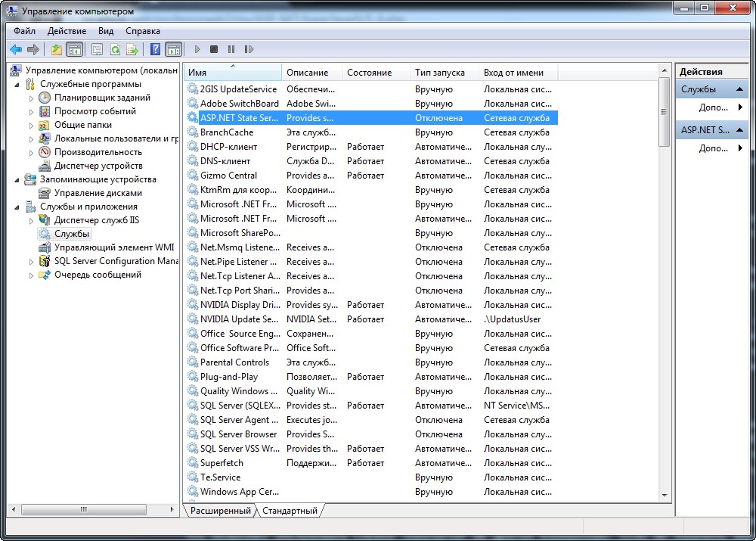Switch to the Стандартный tab
Screen dimensions: 756x541
tap(290, 511)
